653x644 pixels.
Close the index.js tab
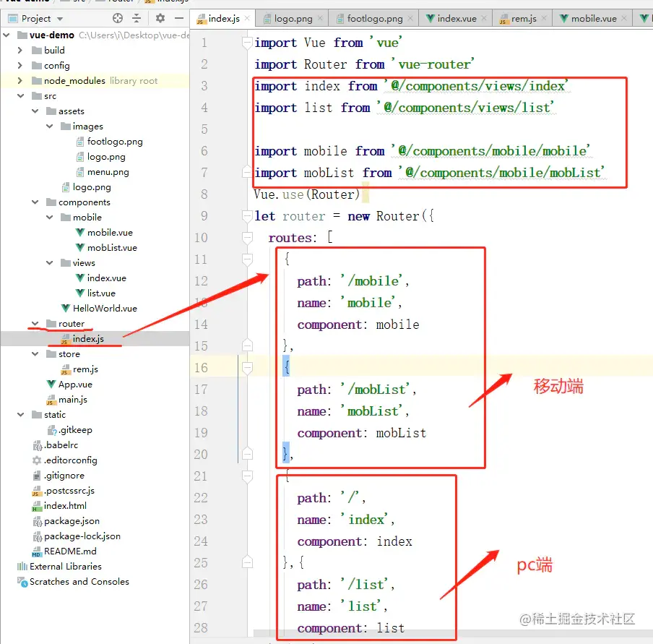pyautogui.click(x=247, y=18)
